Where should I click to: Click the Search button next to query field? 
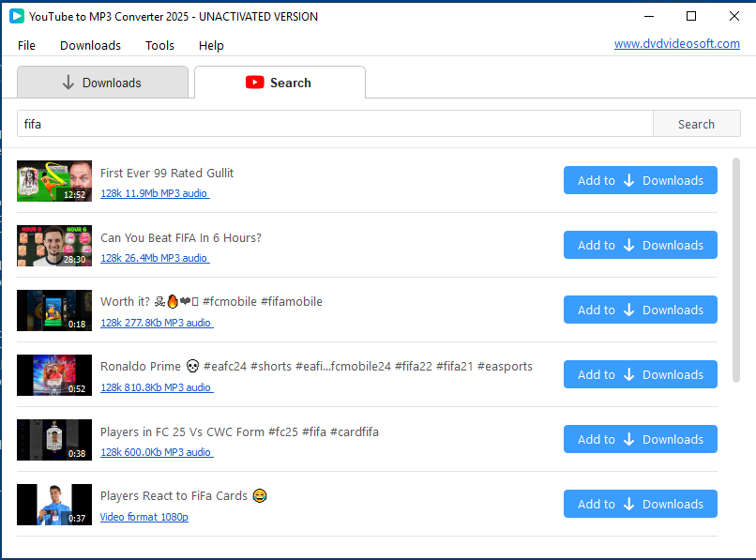(697, 124)
